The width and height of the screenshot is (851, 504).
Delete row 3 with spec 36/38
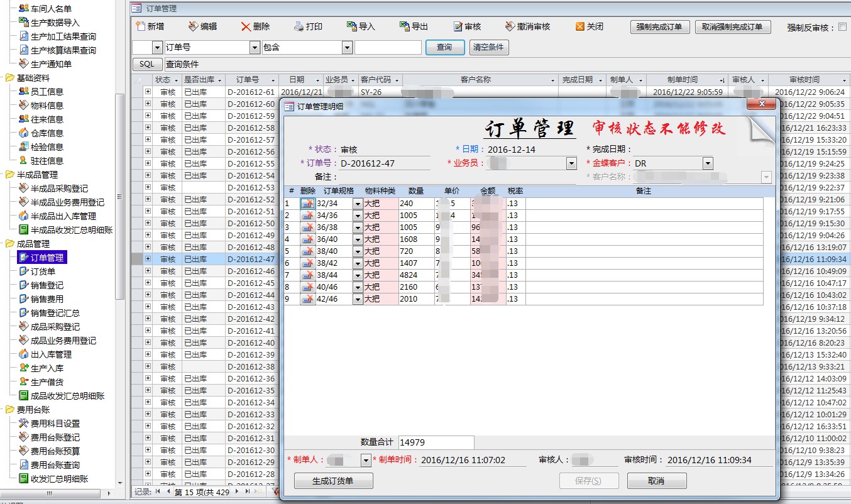click(307, 227)
